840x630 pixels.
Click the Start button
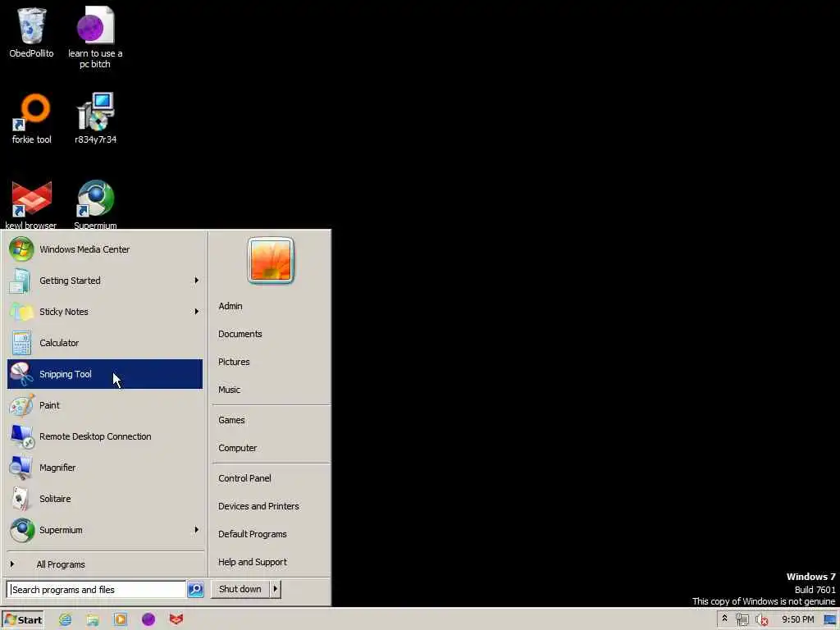(x=22, y=620)
